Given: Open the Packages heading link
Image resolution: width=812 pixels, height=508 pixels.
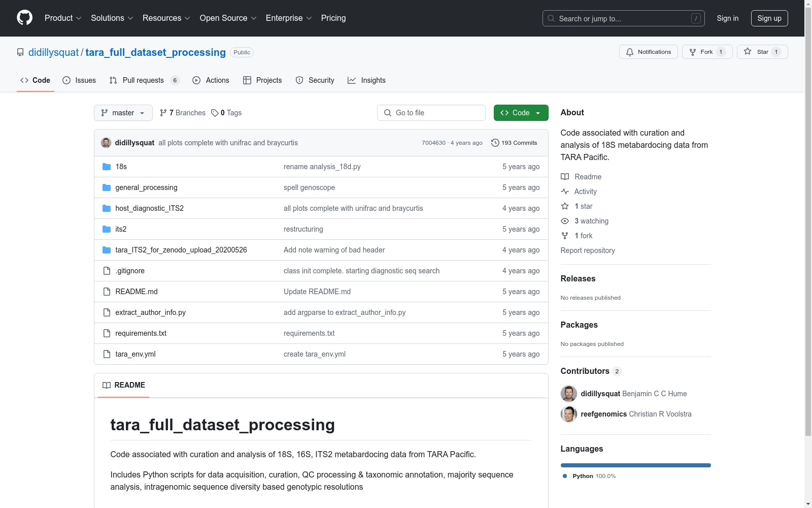Looking at the screenshot, I should coord(579,325).
